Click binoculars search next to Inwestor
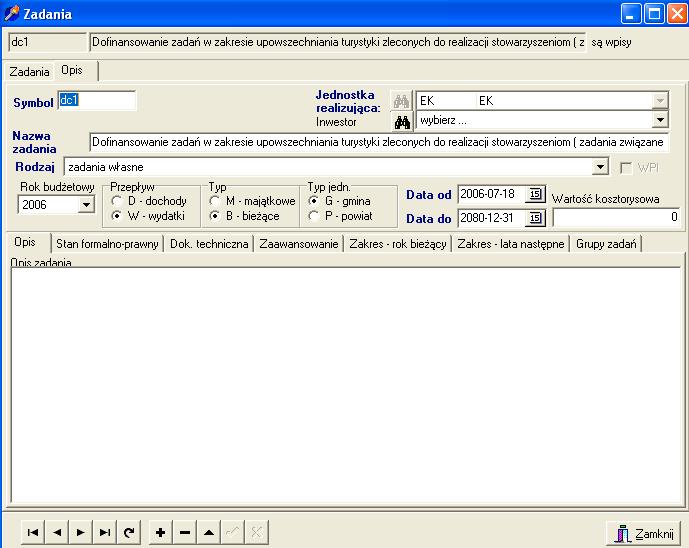 click(402, 122)
